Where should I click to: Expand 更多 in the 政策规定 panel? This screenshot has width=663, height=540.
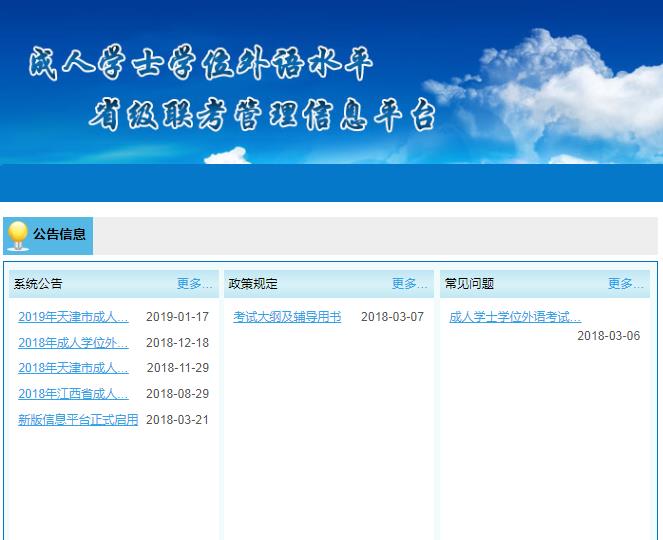coord(409,284)
